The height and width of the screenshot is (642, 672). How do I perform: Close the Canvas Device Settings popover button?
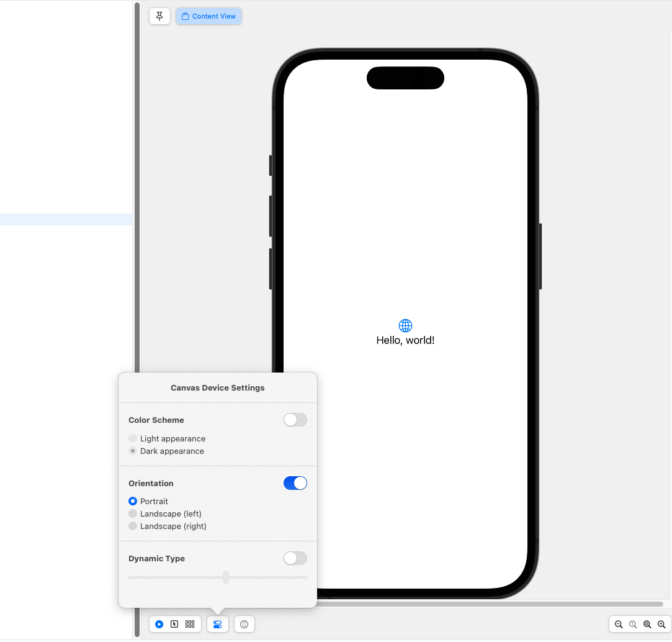point(217,624)
